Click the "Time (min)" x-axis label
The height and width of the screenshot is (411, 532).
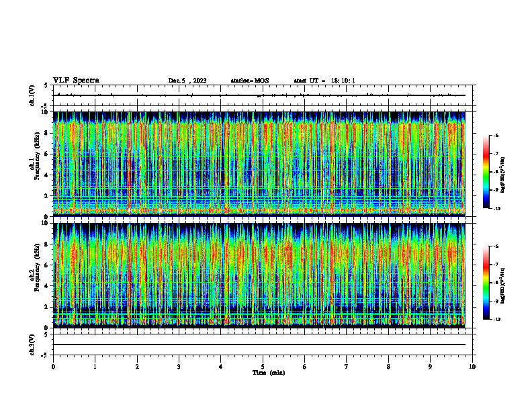269,373
